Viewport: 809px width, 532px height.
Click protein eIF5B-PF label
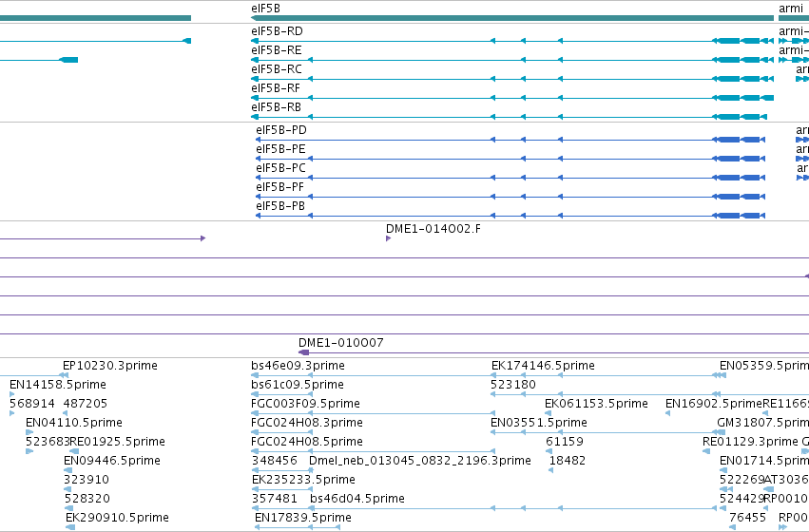point(280,188)
